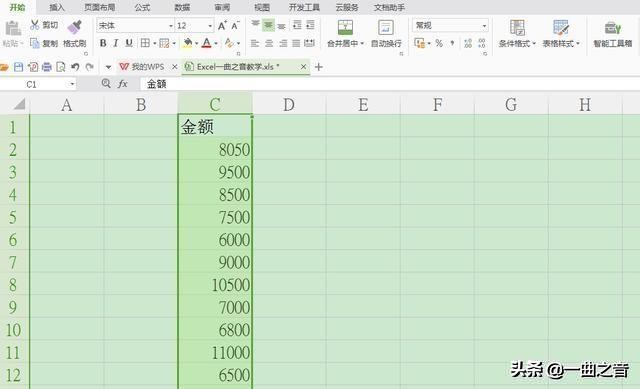Click the Borders grid icon

point(145,43)
